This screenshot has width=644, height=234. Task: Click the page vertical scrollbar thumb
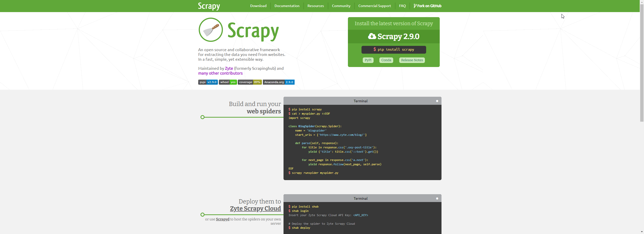[x=642, y=63]
